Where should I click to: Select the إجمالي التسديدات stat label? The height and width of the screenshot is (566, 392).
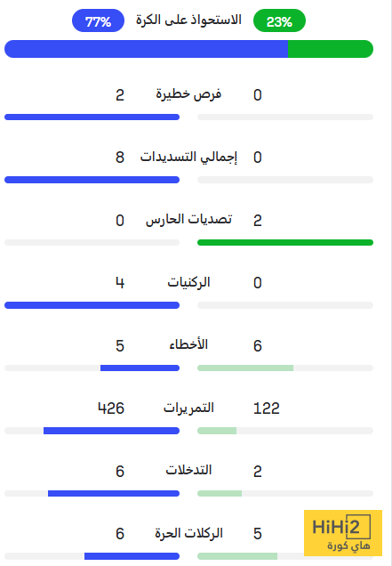[188, 157]
